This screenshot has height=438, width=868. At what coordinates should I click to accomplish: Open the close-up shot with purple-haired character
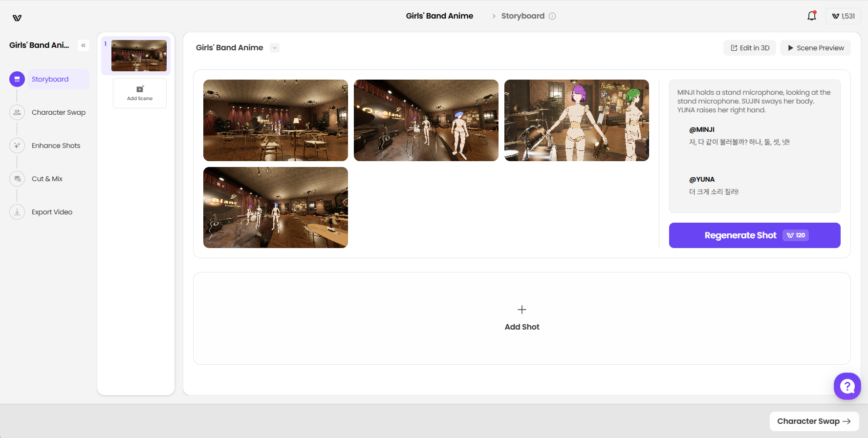pyautogui.click(x=577, y=120)
